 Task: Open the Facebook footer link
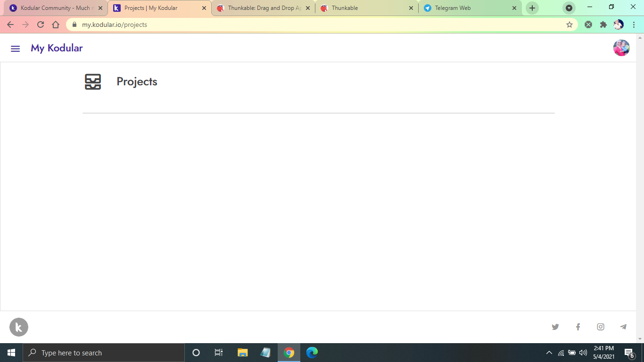coord(578,327)
